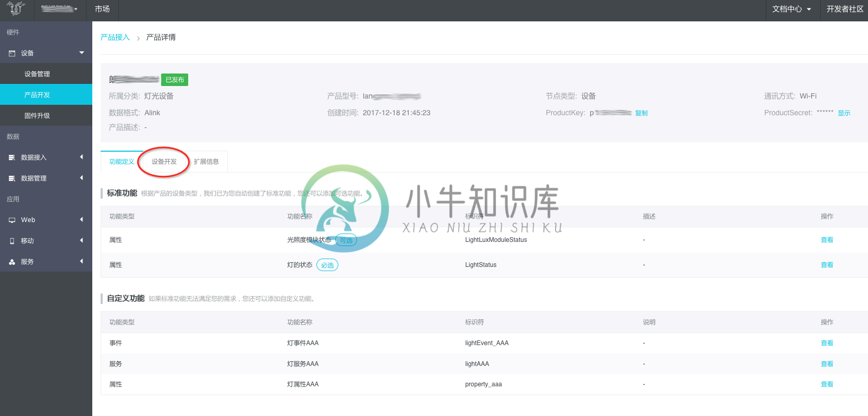Click the 灯属性AAA function name
Screen dimensions: 868x416
pos(303,384)
